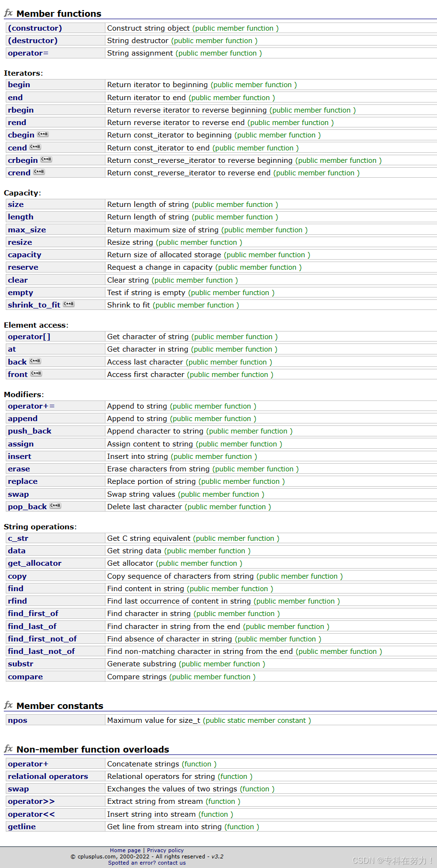Go to the shrink_to_fit page

pos(34,305)
